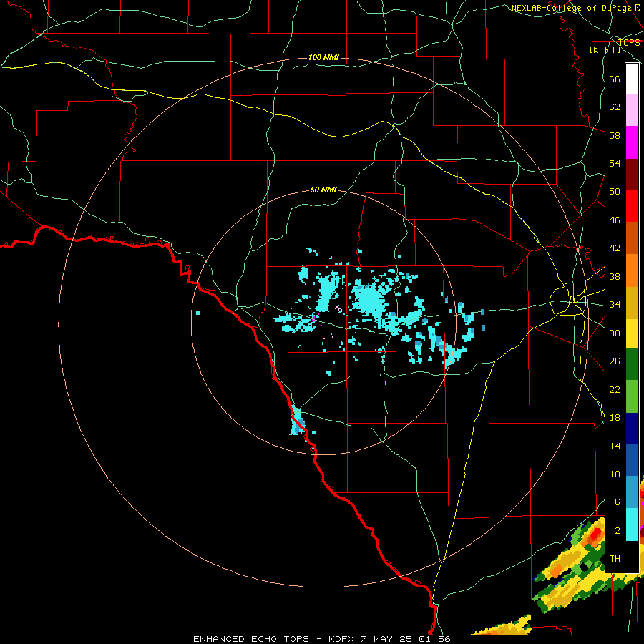Viewport: 644px width, 644px height.
Task: Click the legend value 38
Action: coord(615,276)
